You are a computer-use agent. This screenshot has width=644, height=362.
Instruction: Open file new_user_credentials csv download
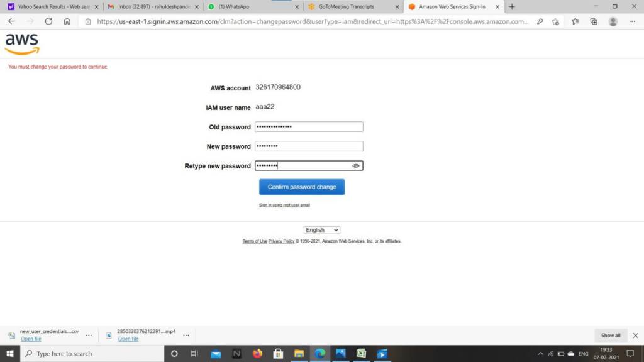point(31,339)
